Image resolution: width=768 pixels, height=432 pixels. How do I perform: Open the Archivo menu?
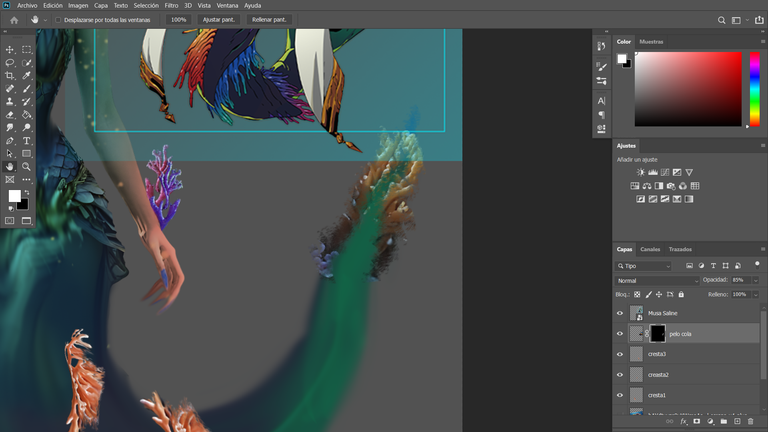point(27,5)
